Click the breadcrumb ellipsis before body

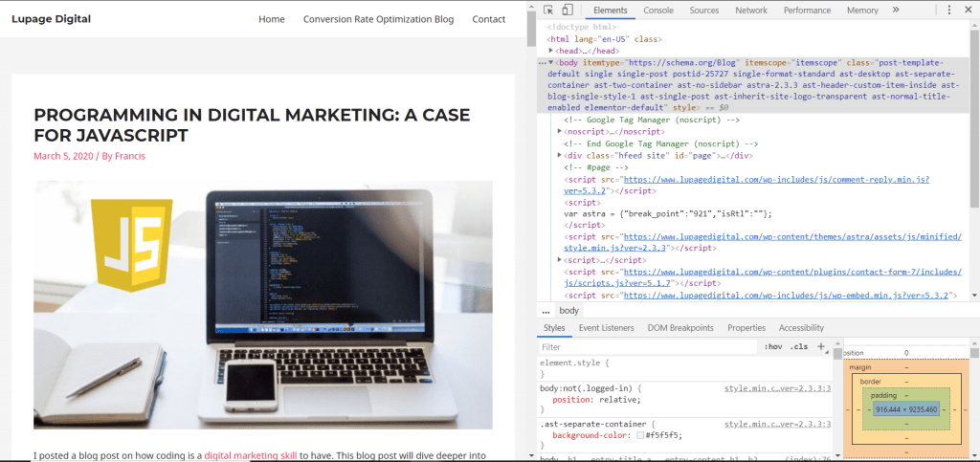coord(546,310)
